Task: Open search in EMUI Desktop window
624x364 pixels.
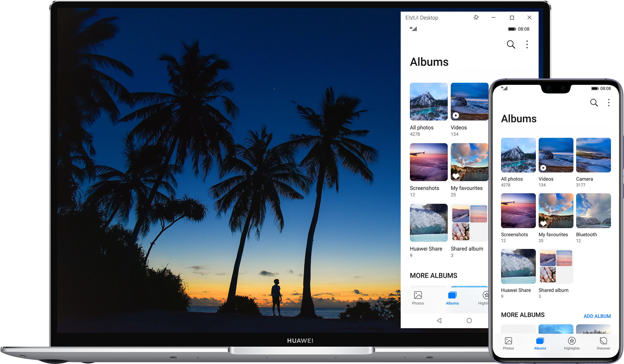Action: [511, 44]
